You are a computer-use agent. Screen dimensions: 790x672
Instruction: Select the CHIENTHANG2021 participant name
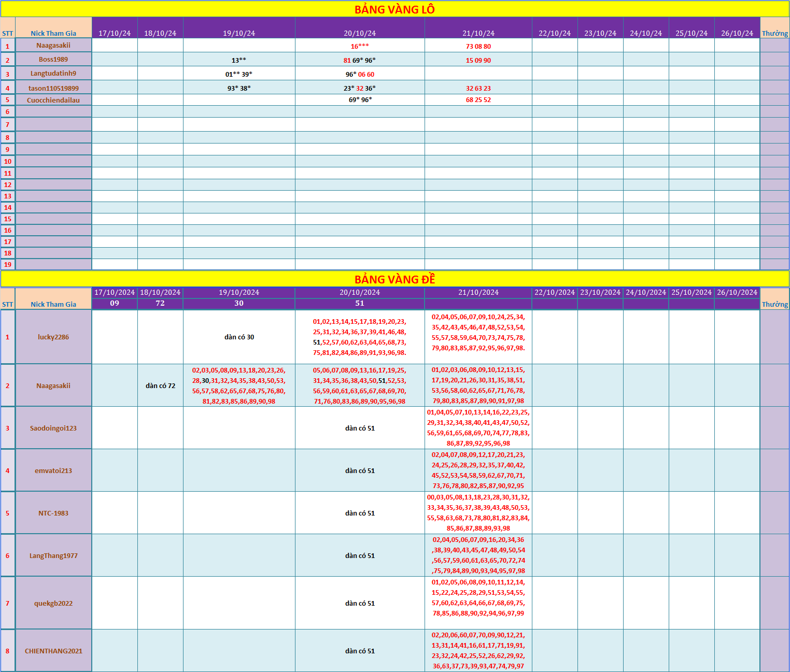coord(53,651)
